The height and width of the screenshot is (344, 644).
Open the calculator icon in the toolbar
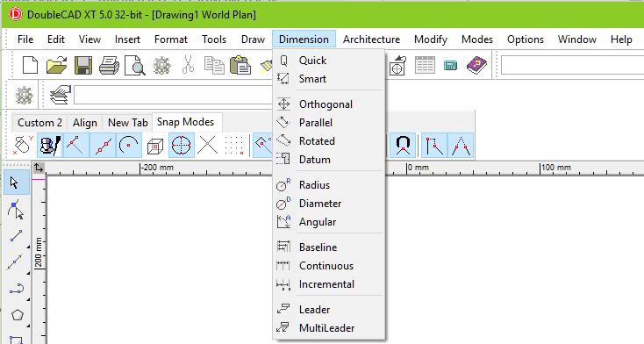coord(451,65)
